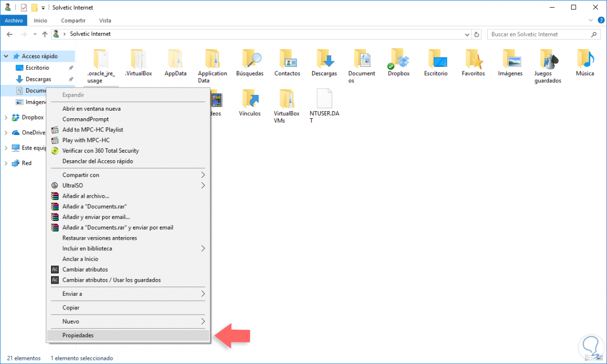Select Propiedades in context menu
This screenshot has width=607, height=364.
coord(128,335)
